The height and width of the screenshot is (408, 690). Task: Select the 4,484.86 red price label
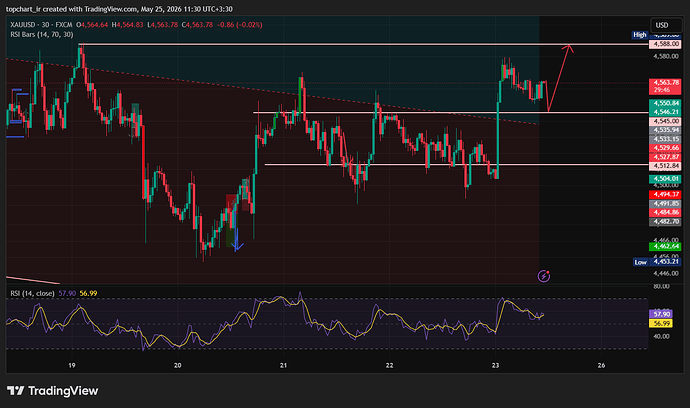[665, 213]
